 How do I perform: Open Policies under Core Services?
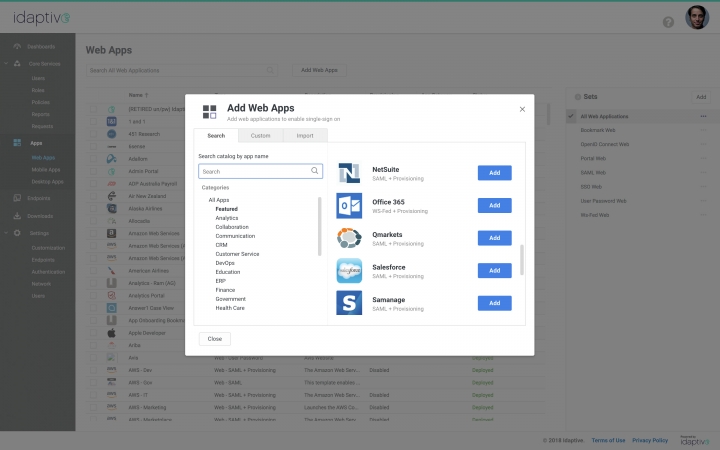click(40, 102)
